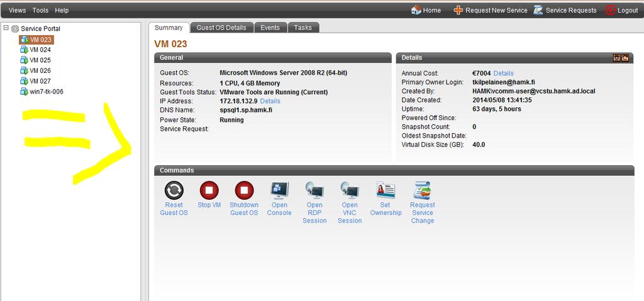The height and width of the screenshot is (301, 644).
Task: Switch to the Events tab
Action: click(270, 28)
